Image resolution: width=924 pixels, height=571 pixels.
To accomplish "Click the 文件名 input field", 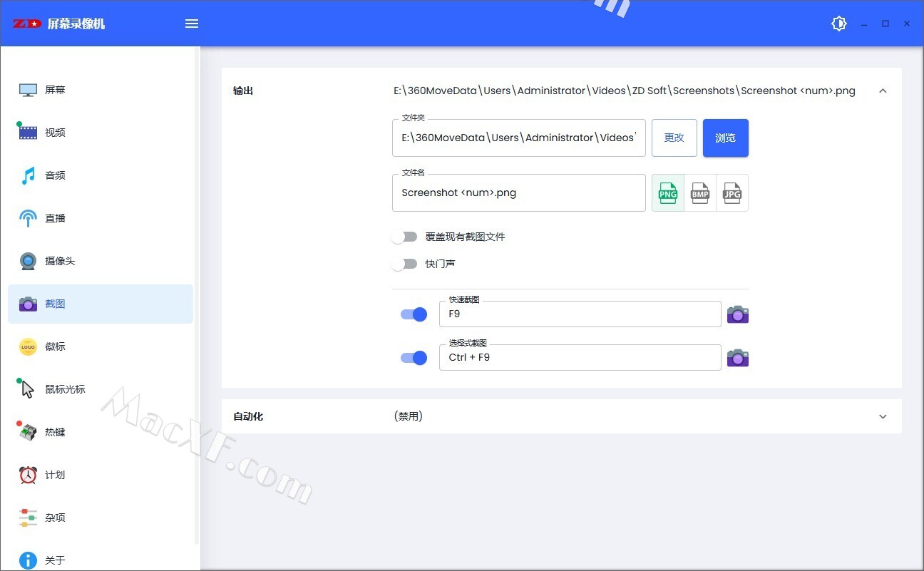I will 518,193.
